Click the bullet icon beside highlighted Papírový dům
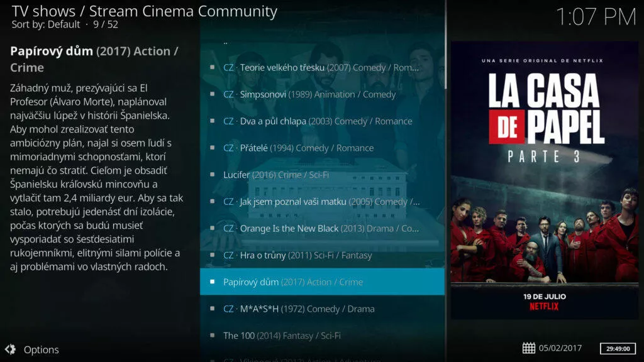 pyautogui.click(x=213, y=282)
